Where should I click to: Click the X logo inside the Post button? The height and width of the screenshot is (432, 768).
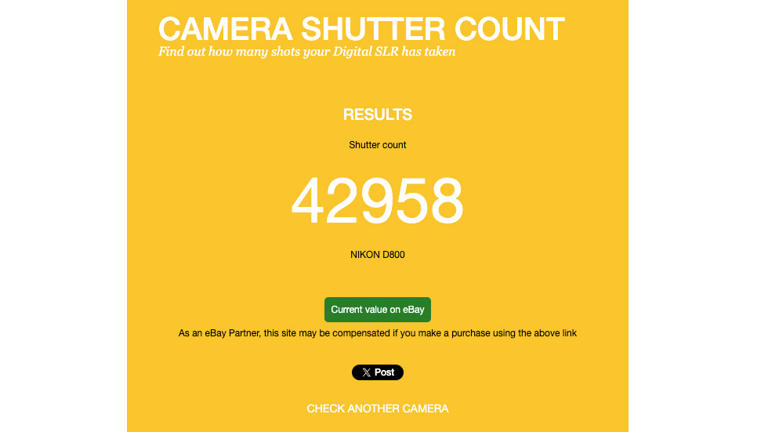pyautogui.click(x=366, y=372)
